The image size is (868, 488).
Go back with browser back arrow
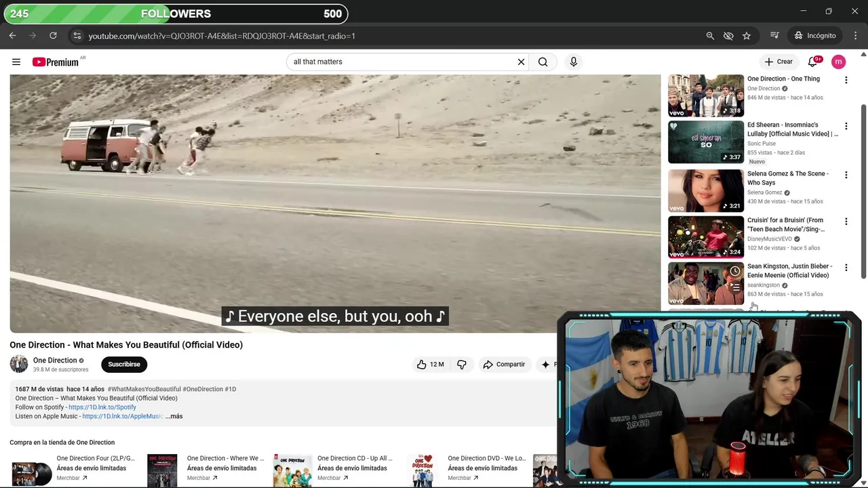12,35
